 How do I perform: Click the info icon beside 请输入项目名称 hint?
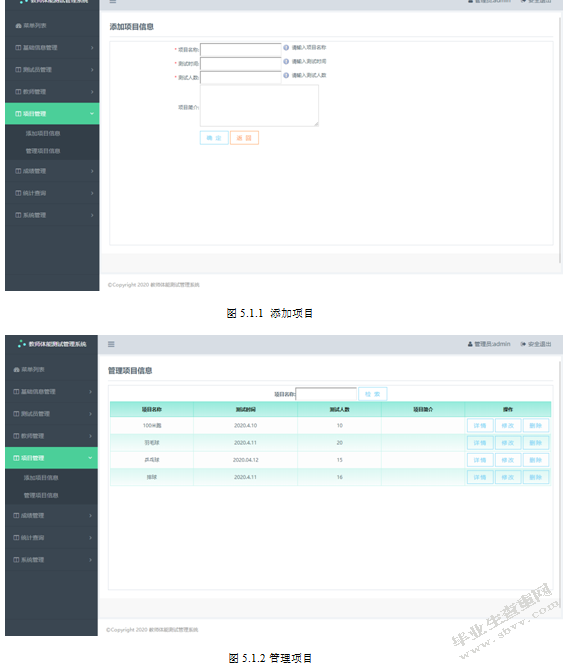286,48
